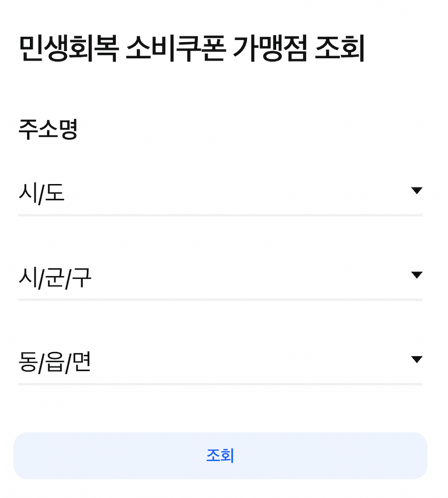The width and height of the screenshot is (448, 498).
Task: Select the 동/읍/면 placeholder text
Action: point(55,362)
